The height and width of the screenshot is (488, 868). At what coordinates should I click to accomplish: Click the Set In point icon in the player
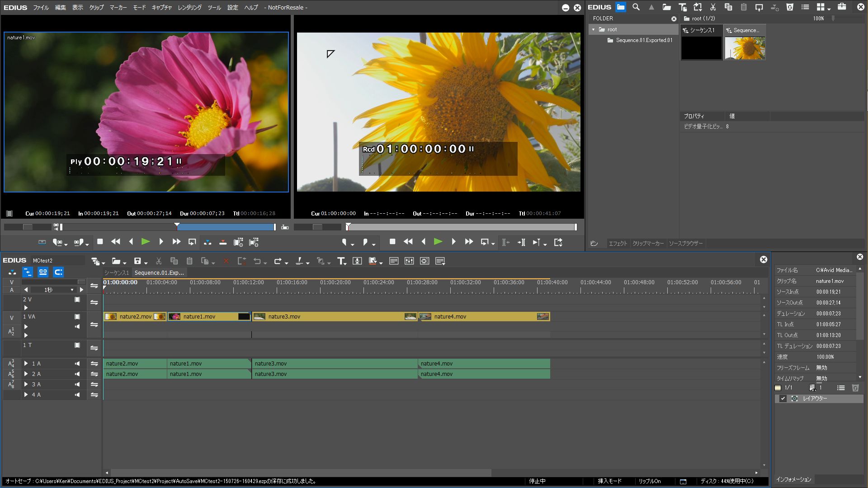click(x=57, y=243)
